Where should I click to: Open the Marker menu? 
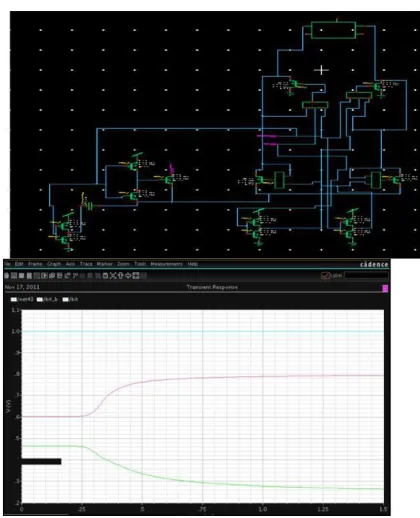(105, 264)
